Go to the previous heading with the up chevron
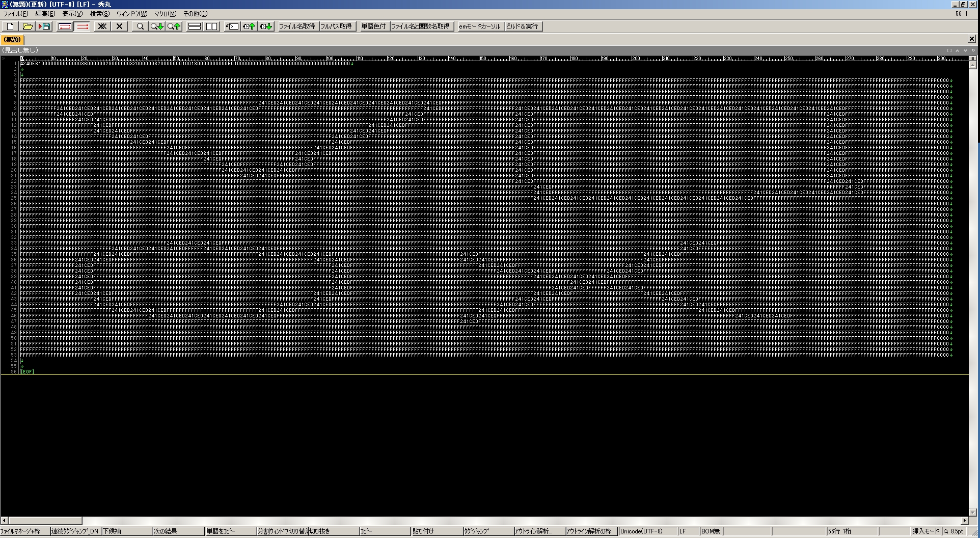The height and width of the screenshot is (538, 980). (957, 50)
